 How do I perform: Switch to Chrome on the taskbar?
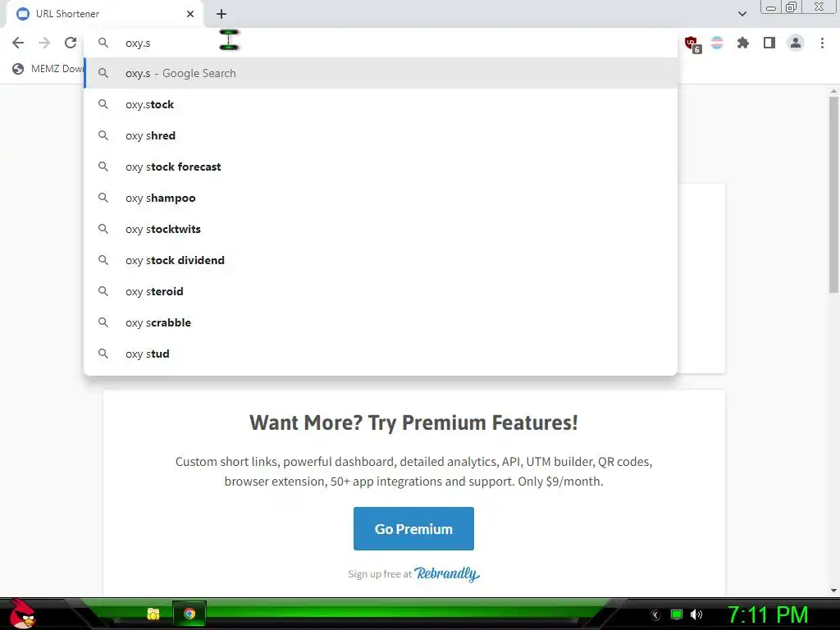pyautogui.click(x=189, y=614)
